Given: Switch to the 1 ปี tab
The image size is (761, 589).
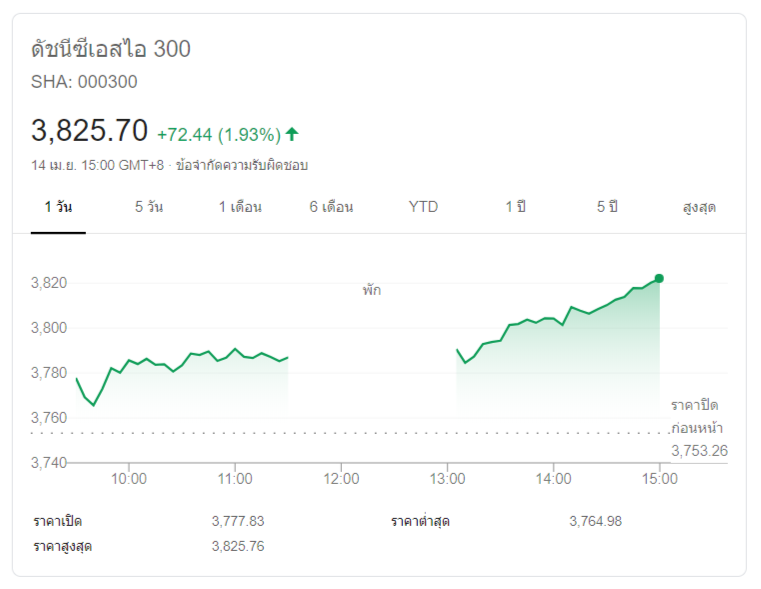Looking at the screenshot, I should click(515, 207).
